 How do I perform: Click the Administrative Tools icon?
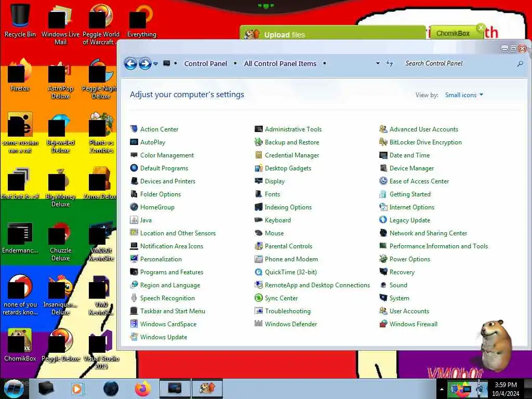pyautogui.click(x=259, y=129)
